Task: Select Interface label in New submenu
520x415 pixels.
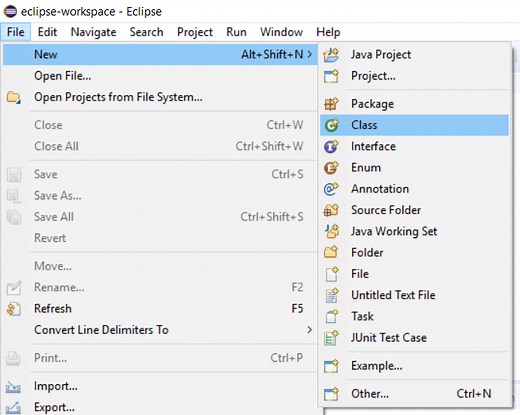Action: (x=373, y=146)
